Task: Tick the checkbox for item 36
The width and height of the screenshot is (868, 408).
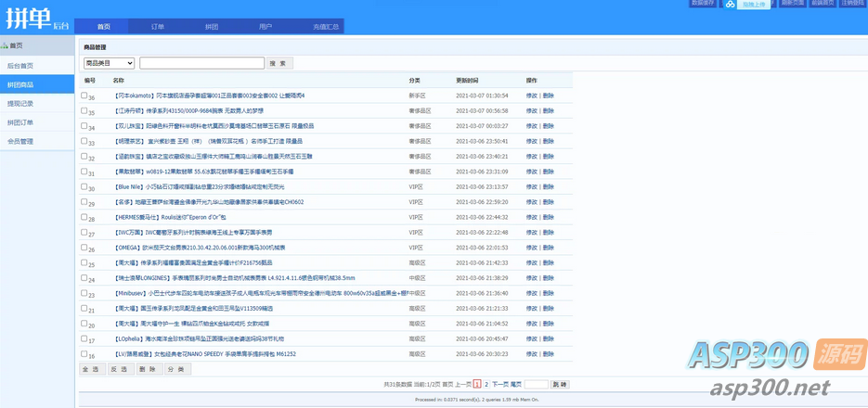Action: (x=84, y=95)
